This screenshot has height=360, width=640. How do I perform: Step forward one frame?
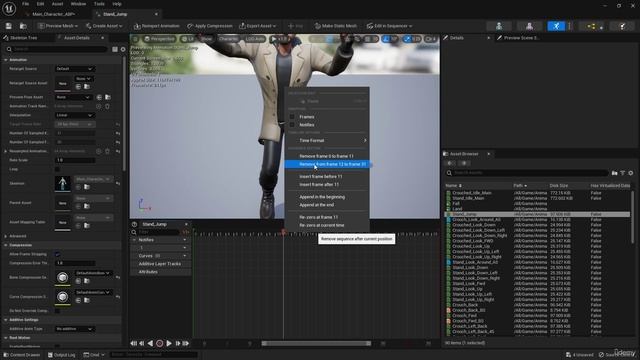click(x=178, y=344)
